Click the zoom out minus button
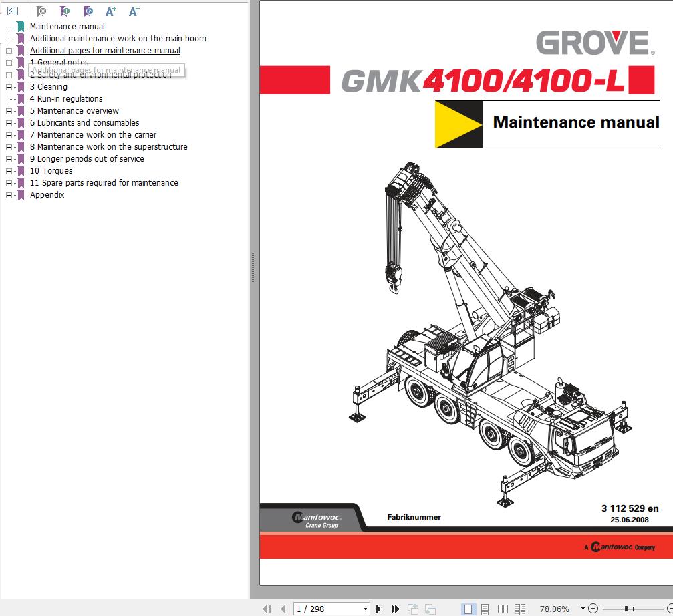Image resolution: width=673 pixels, height=616 pixels. 593,608
